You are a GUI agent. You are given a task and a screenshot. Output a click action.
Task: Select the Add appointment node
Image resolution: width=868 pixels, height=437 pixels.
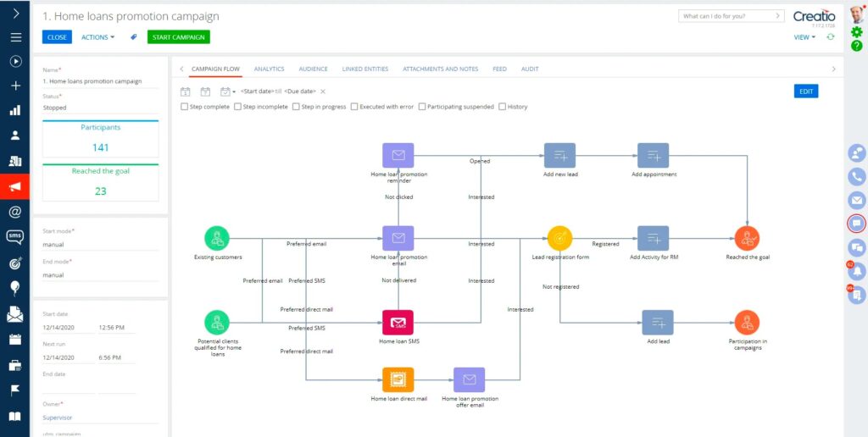(x=654, y=156)
